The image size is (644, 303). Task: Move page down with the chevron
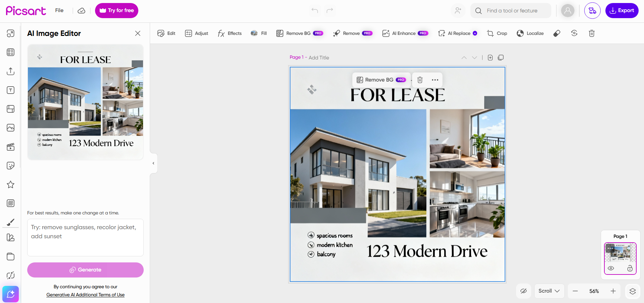click(474, 58)
